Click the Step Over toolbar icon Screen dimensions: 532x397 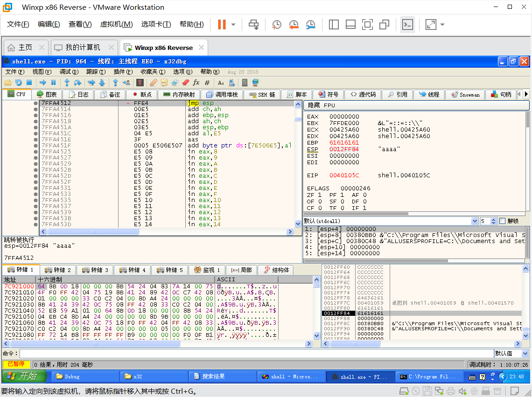(77, 83)
